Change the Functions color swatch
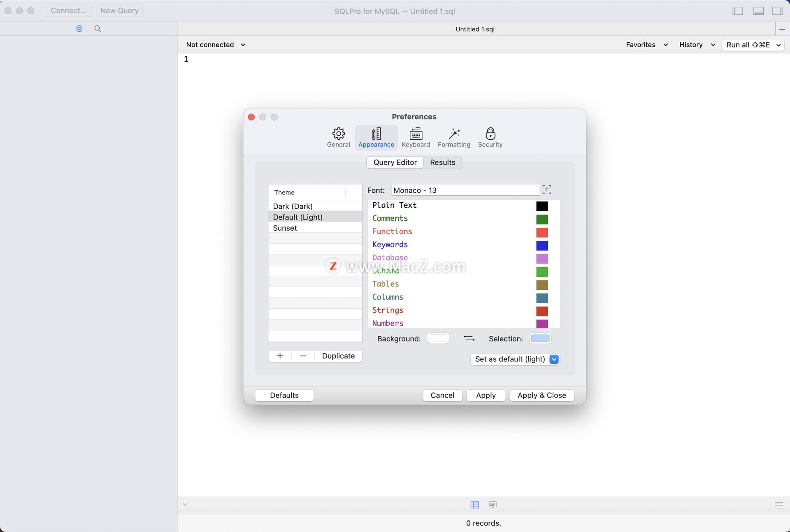 [542, 232]
